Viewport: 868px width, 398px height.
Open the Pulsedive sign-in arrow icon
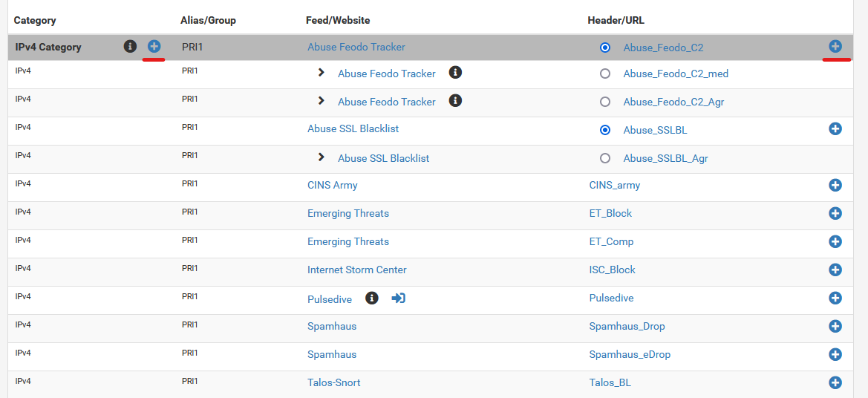(399, 298)
